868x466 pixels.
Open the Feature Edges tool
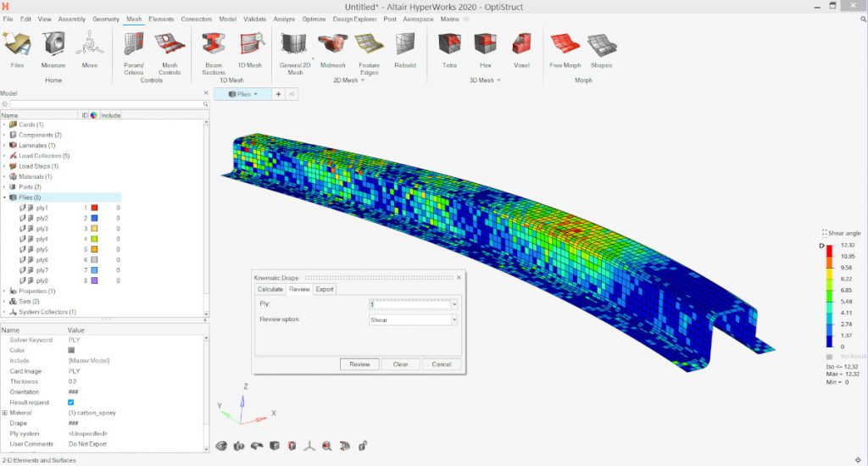[369, 45]
